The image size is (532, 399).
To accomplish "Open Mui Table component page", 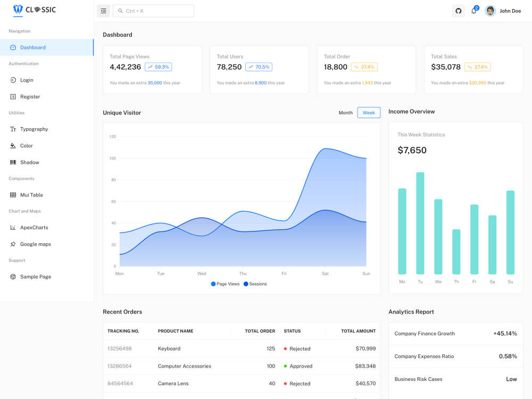I will [x=47, y=195].
